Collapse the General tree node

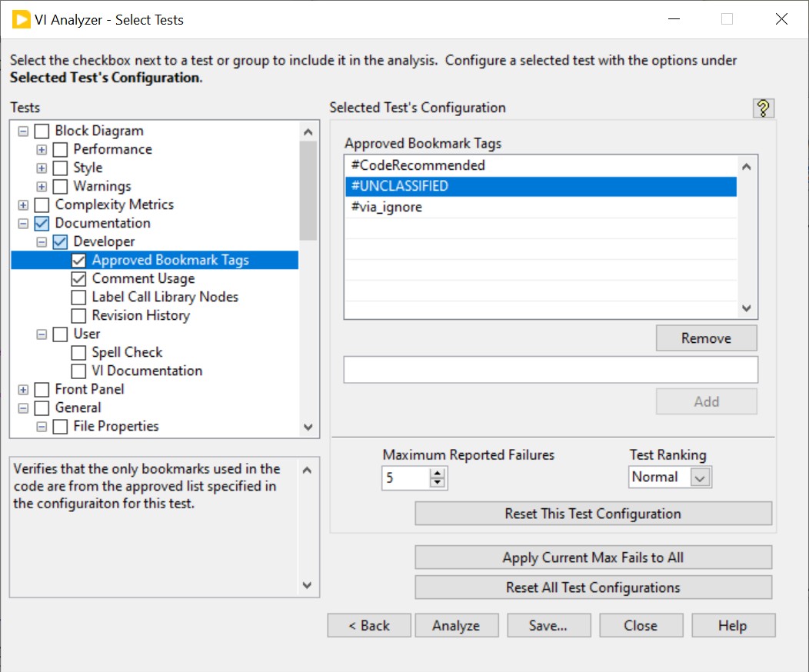[x=23, y=408]
